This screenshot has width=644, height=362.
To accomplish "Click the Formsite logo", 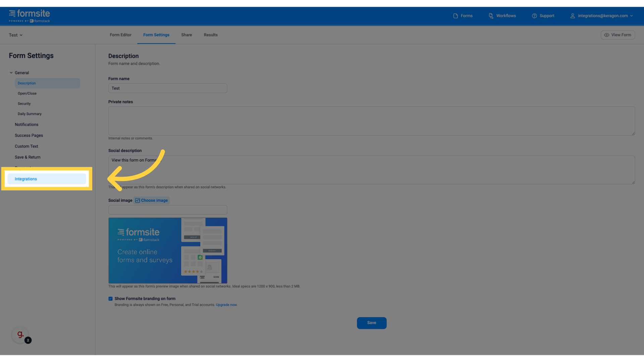I will point(30,16).
